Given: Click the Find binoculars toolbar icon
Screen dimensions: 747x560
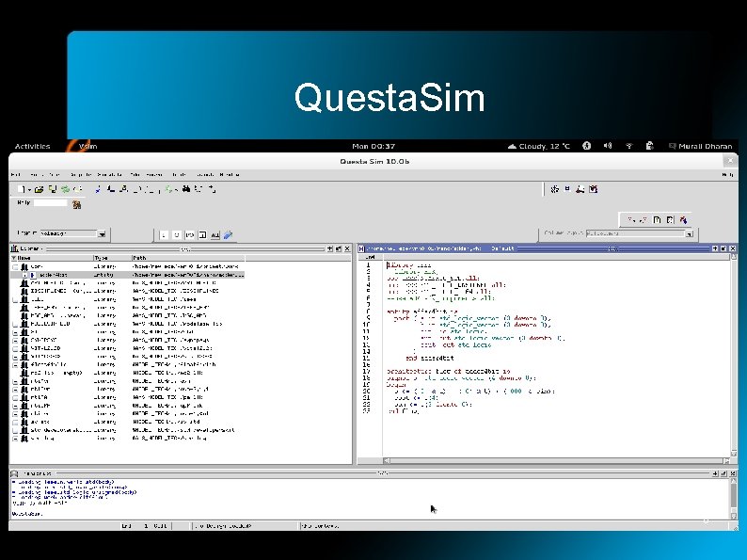Looking at the screenshot, I should pos(186,189).
